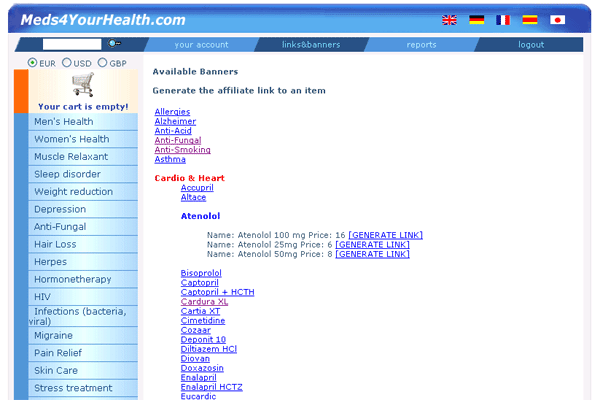Focus the search input field
The width and height of the screenshot is (600, 400).
coord(72,44)
